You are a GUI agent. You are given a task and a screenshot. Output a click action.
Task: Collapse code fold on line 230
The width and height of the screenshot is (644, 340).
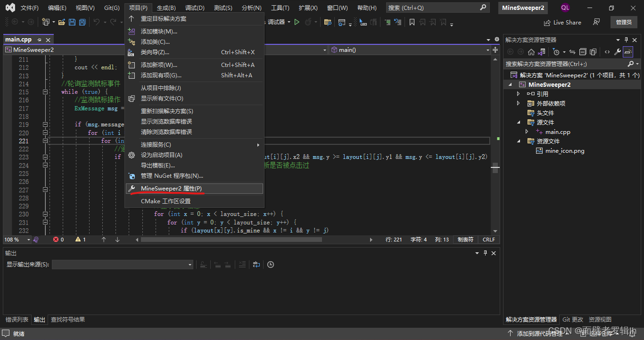(45, 214)
